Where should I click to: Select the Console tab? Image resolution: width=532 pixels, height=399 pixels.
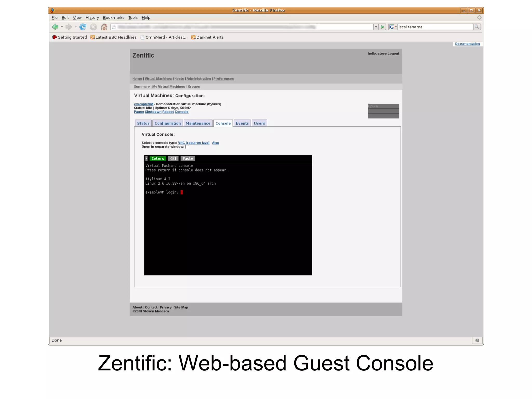coord(223,123)
